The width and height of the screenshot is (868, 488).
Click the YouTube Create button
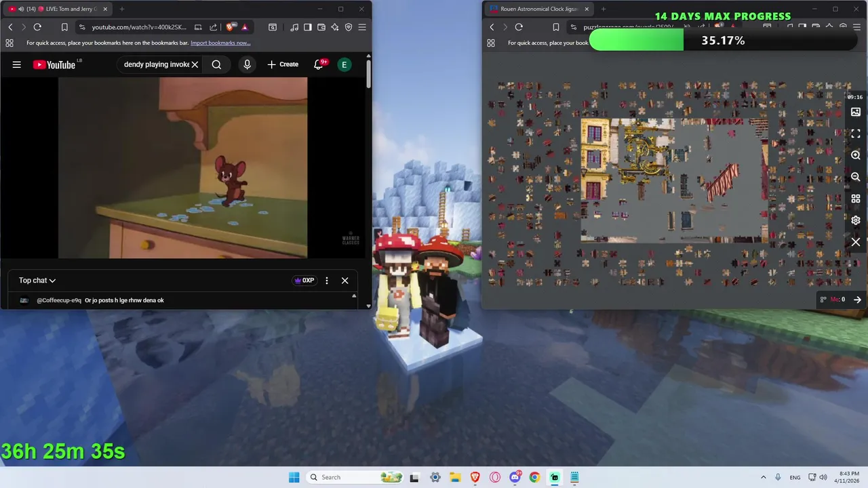(283, 64)
